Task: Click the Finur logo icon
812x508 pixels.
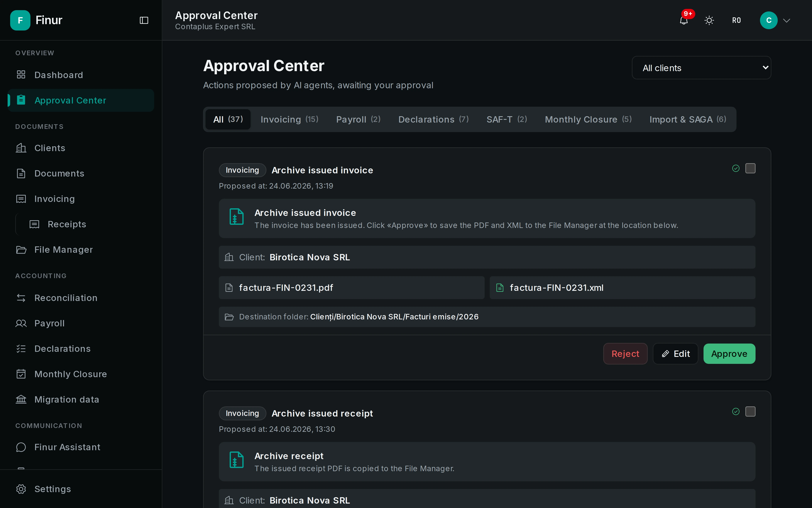Action: (x=20, y=20)
